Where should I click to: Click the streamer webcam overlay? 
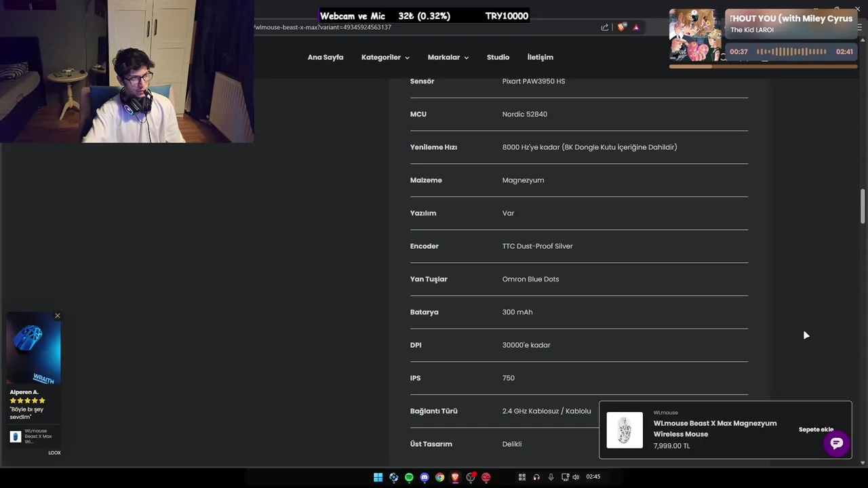pos(127,71)
